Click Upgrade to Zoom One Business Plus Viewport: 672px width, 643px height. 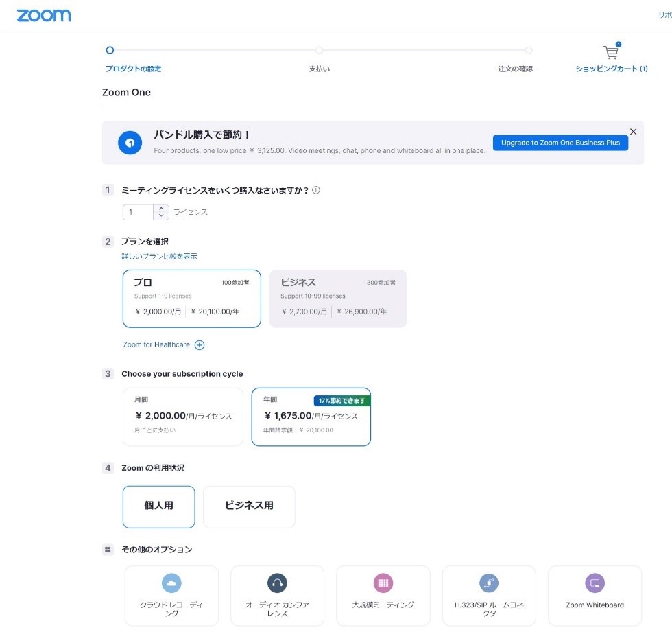point(560,143)
